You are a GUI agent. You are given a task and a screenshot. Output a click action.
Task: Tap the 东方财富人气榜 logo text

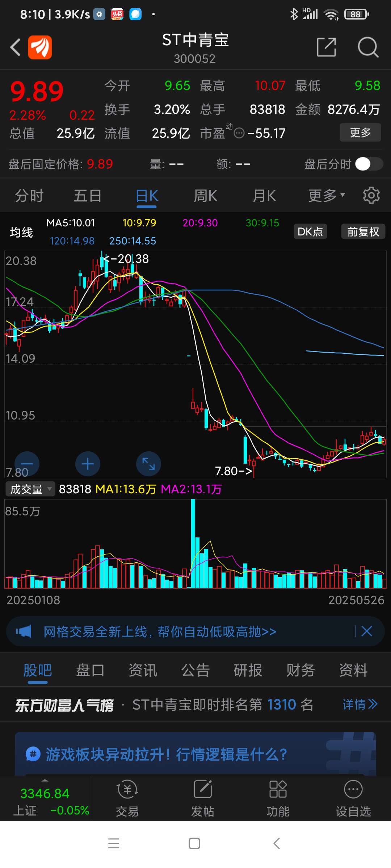click(64, 705)
